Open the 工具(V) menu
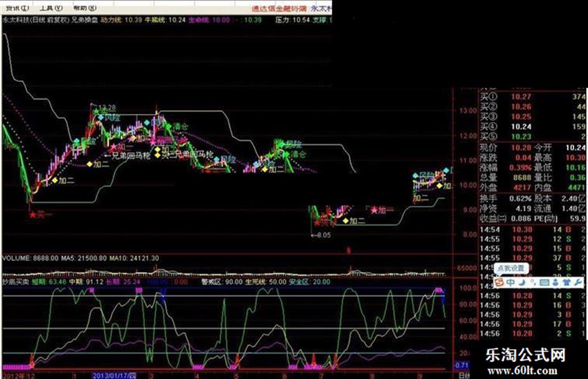The image size is (588, 379). click(51, 7)
